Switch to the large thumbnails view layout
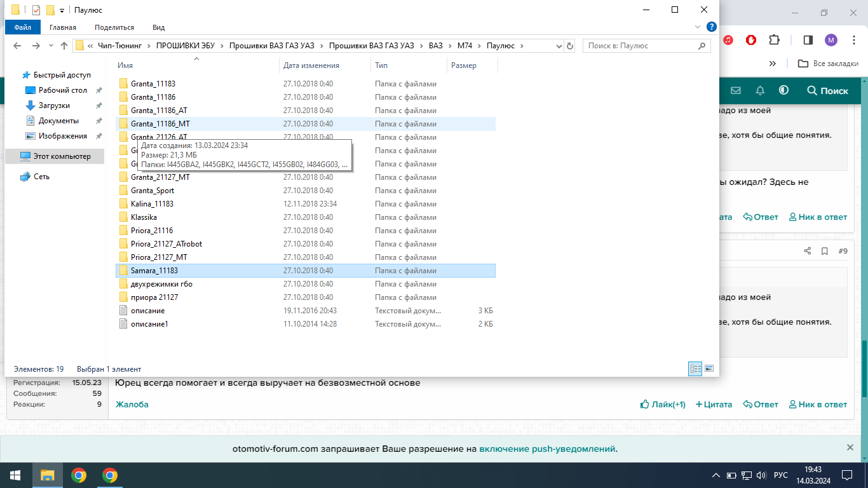 [x=709, y=369]
